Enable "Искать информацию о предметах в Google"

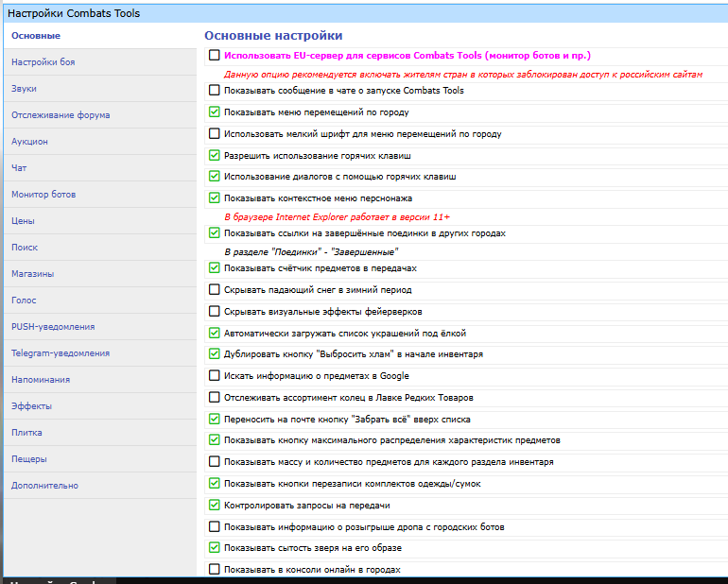(x=214, y=376)
